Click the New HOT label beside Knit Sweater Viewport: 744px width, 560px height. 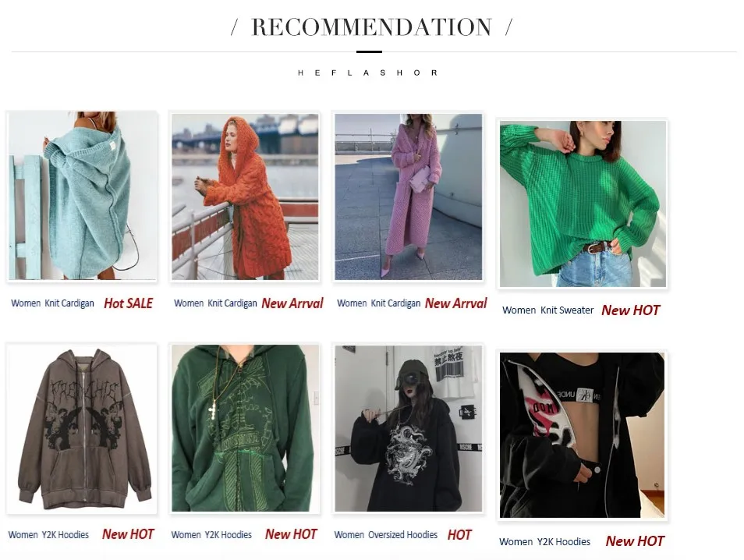(630, 310)
